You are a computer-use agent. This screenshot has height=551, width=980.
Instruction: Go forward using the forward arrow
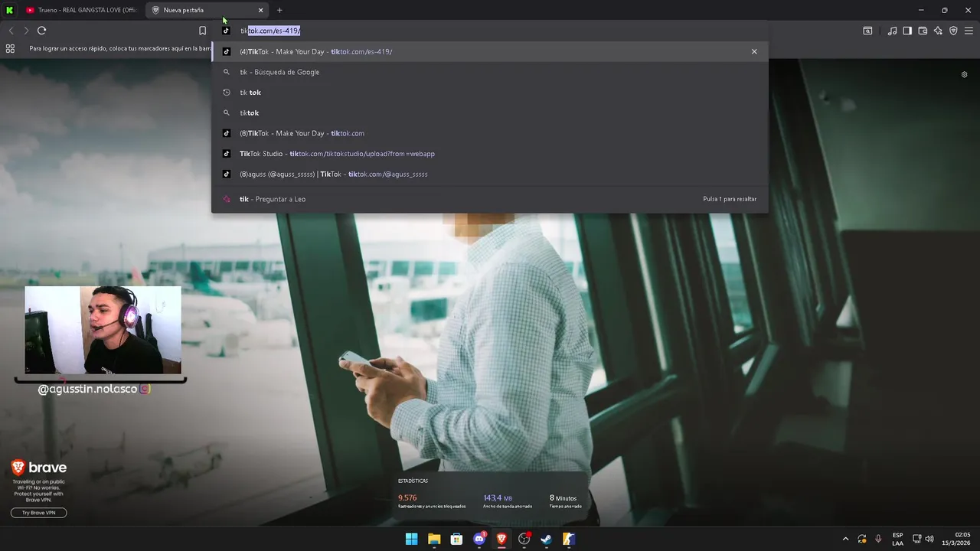coord(26,31)
